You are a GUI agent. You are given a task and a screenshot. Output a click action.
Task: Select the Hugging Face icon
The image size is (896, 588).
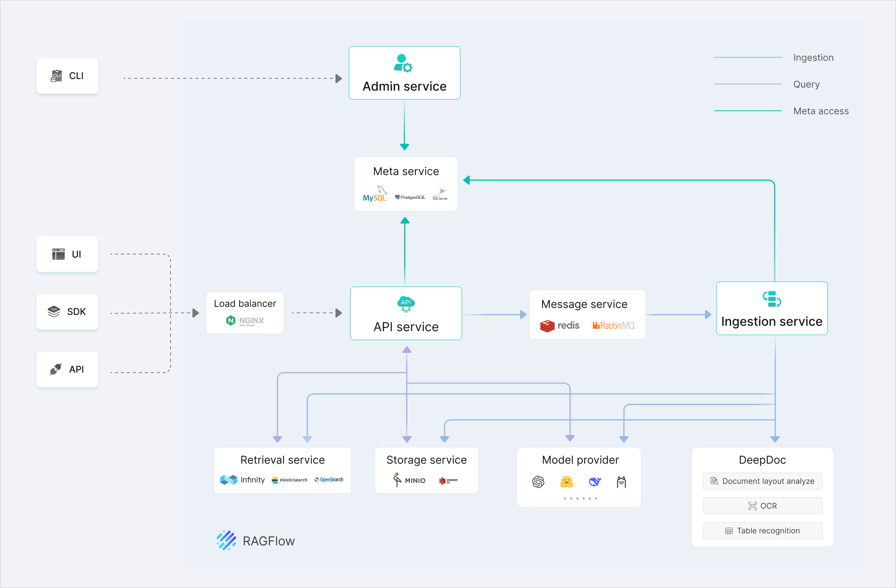[566, 482]
